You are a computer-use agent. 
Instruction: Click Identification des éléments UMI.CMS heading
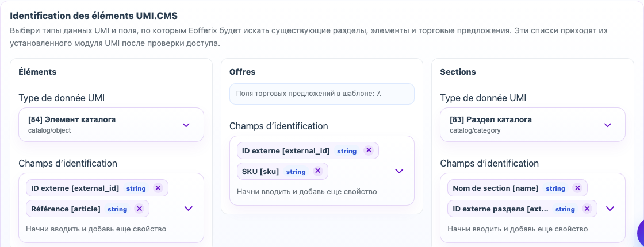pyautogui.click(x=94, y=16)
